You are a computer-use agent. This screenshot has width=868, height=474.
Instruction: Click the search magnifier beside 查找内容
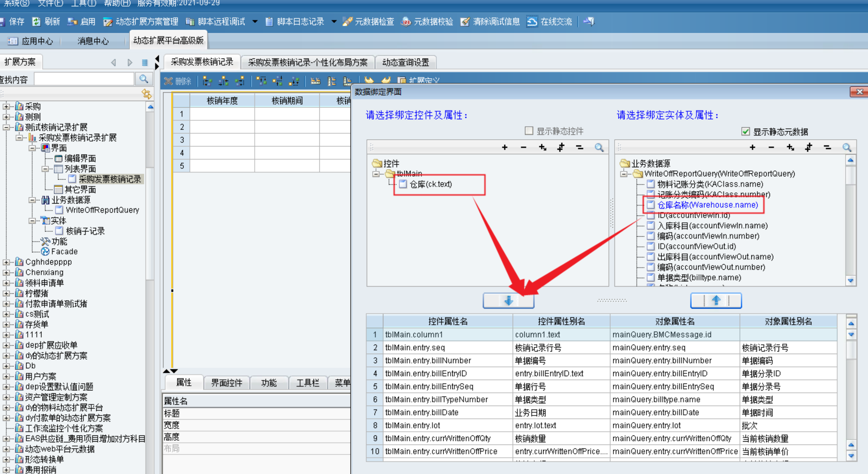click(144, 79)
